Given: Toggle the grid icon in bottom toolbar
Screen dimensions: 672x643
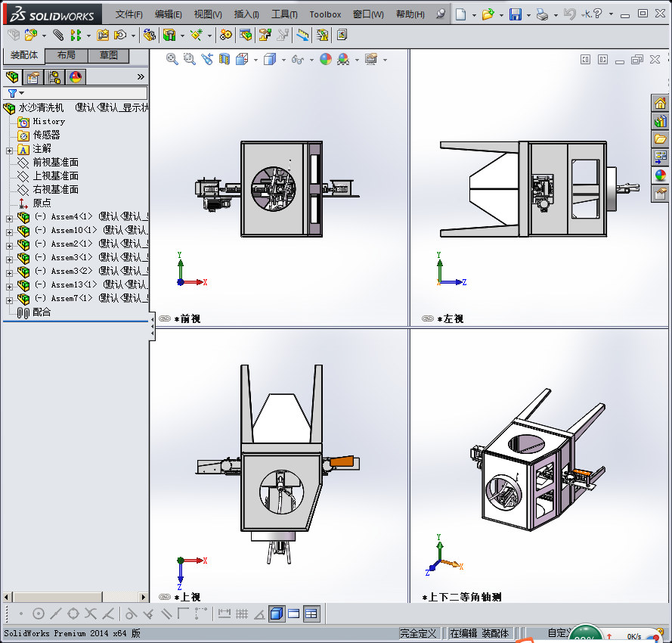Looking at the screenshot, I should pos(242,613).
